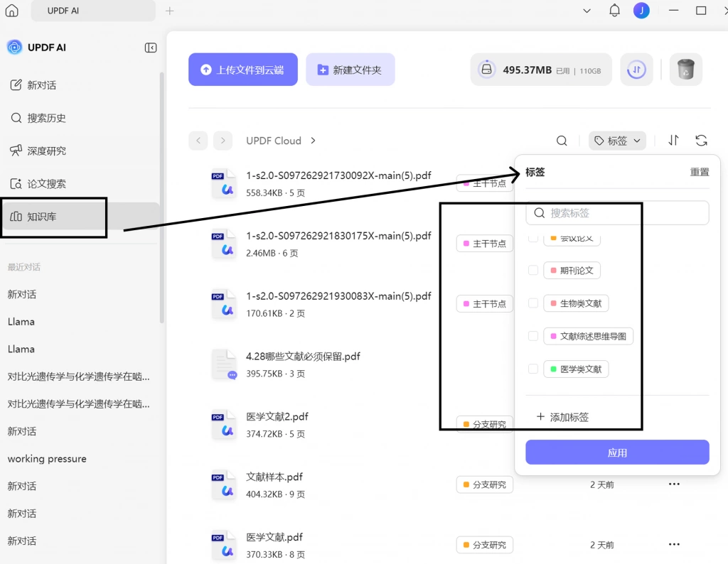This screenshot has width=728, height=564.
Task: Open more options for 医学文献.pdf
Action: 674,545
